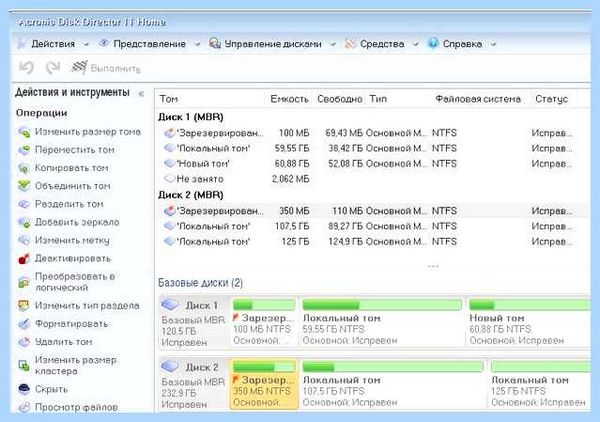The width and height of the screenshot is (600, 422).
Task: Select the Объединить том icon
Action: [x=24, y=186]
